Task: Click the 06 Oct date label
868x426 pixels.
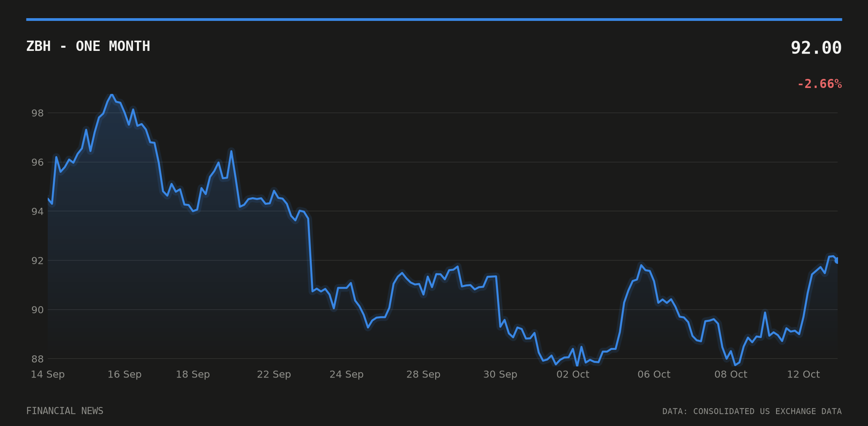Action: click(x=654, y=374)
